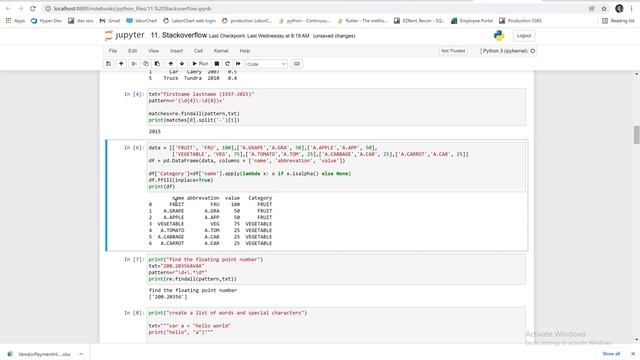Click the output text ['200.20356']
The width and height of the screenshot is (640, 360).
pyautogui.click(x=168, y=297)
